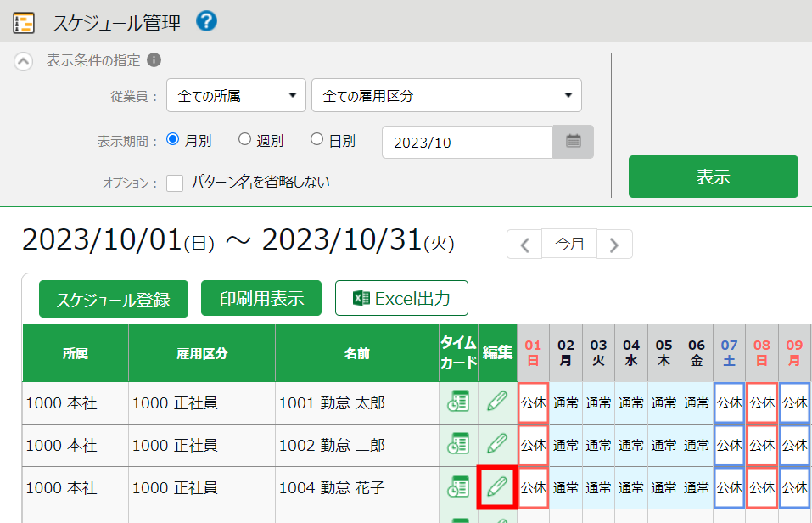
Task: Open timecard icon for 1004 勤怠 花子
Action: pos(458,487)
